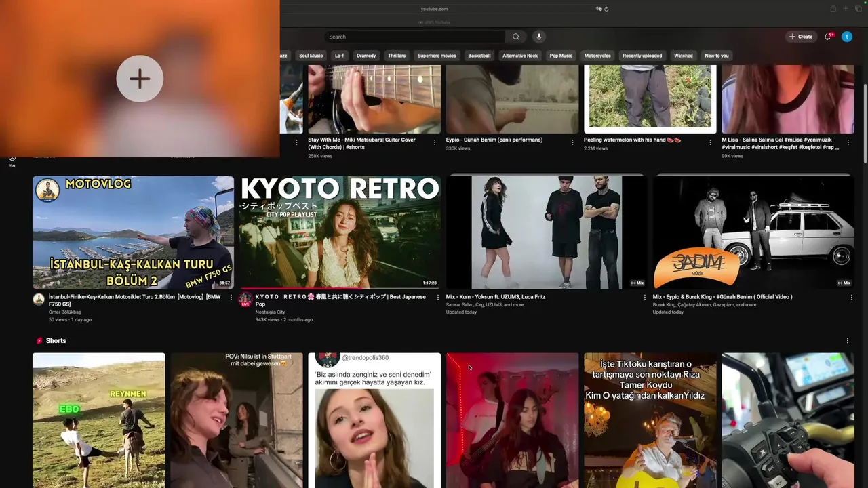Open the Mix - Kum Yoksun thumbnail
The image size is (868, 488).
pyautogui.click(x=547, y=232)
